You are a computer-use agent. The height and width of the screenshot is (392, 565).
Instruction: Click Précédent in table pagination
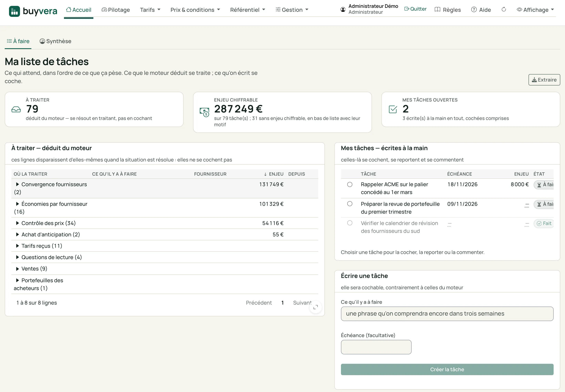(x=259, y=303)
